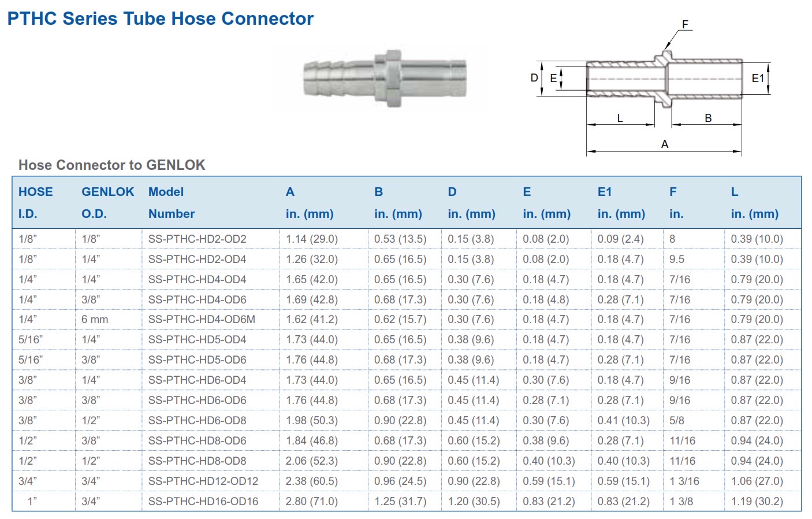Click the E value 0.18 (4.8)
Screen dimensions: 812x519
(546, 300)
